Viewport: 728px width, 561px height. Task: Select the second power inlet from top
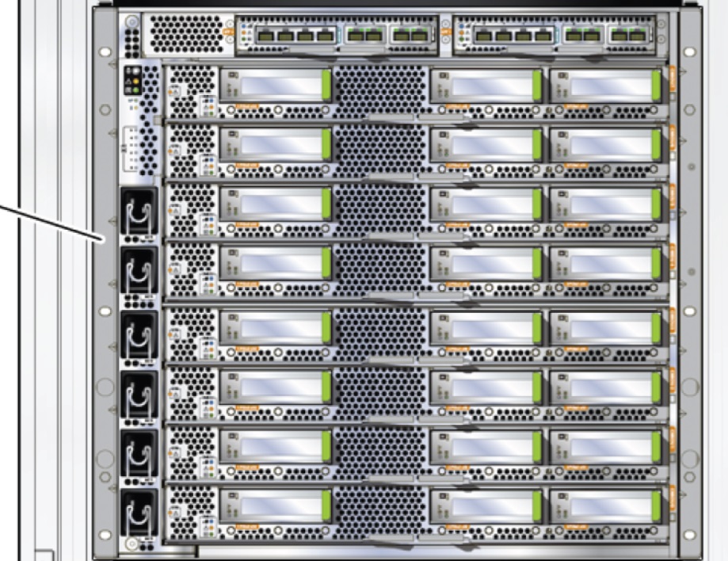pyautogui.click(x=139, y=270)
